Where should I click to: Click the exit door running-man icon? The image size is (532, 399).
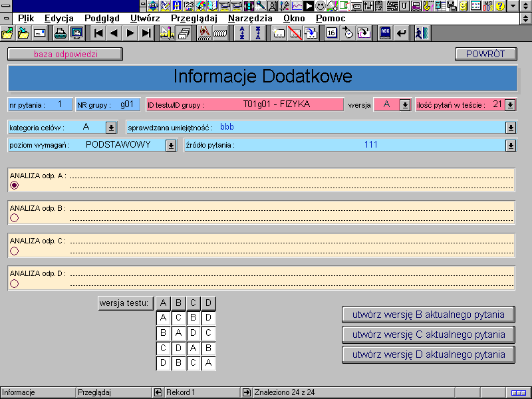tap(420, 33)
